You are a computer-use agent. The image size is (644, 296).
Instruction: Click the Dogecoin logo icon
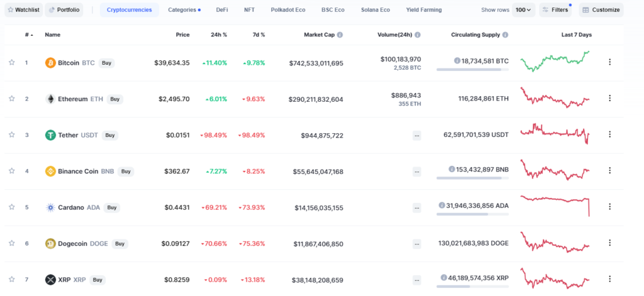(x=50, y=243)
